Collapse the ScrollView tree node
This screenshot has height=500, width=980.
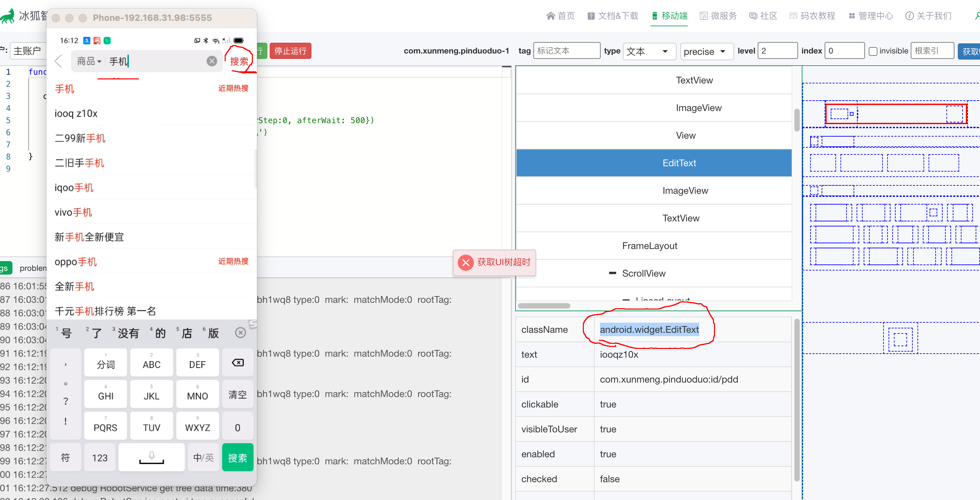point(612,273)
